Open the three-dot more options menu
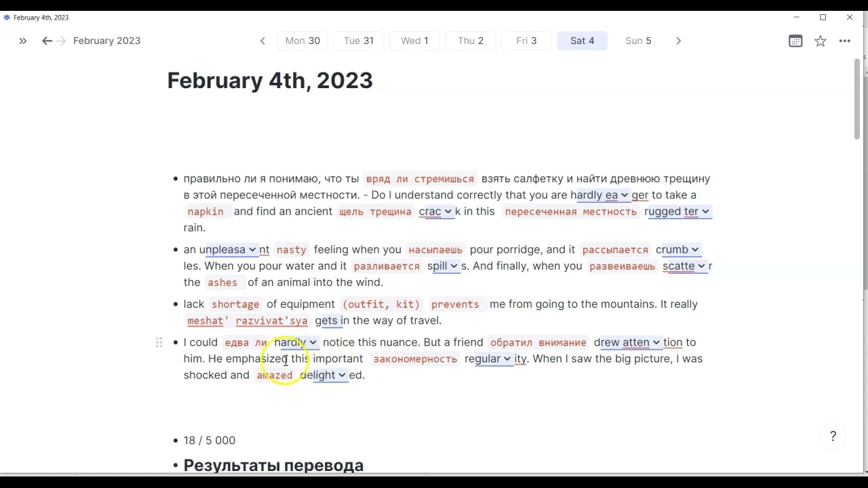The width and height of the screenshot is (868, 488). tap(845, 41)
